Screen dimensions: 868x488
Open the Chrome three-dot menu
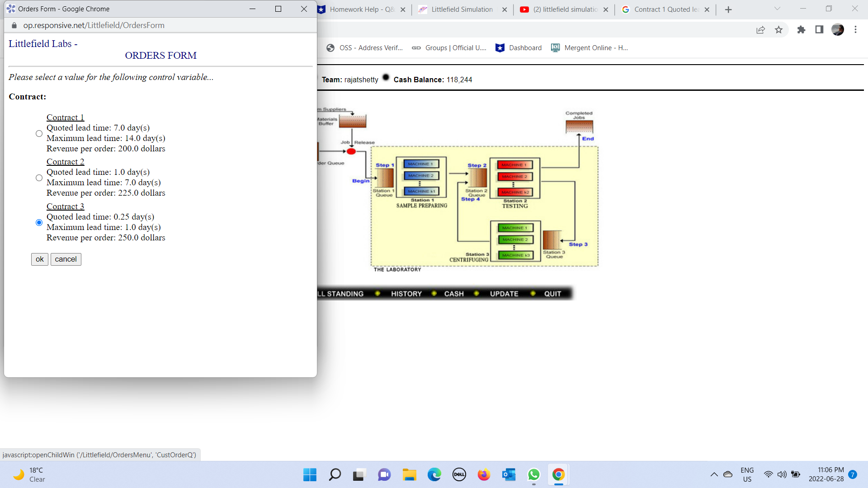click(x=855, y=30)
